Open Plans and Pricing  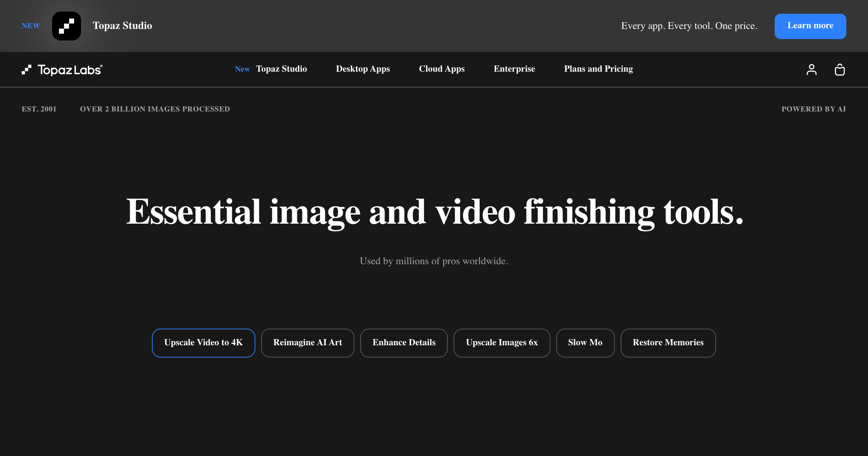tap(598, 69)
